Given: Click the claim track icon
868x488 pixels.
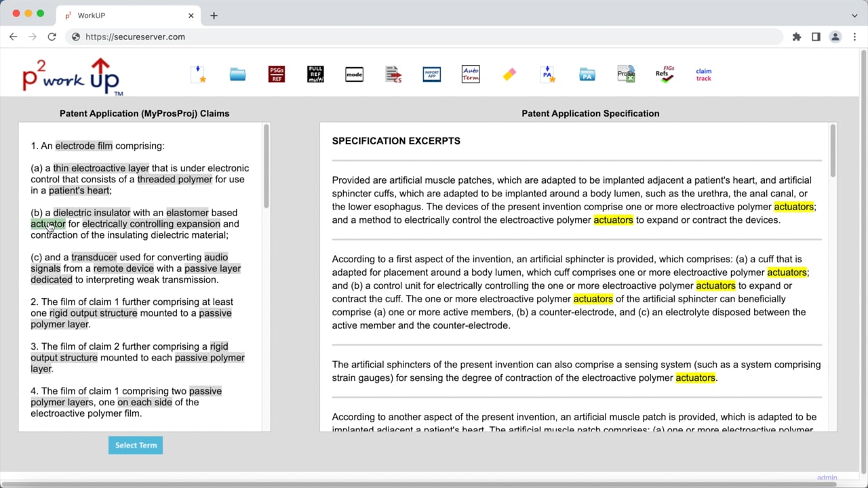Looking at the screenshot, I should [x=704, y=75].
